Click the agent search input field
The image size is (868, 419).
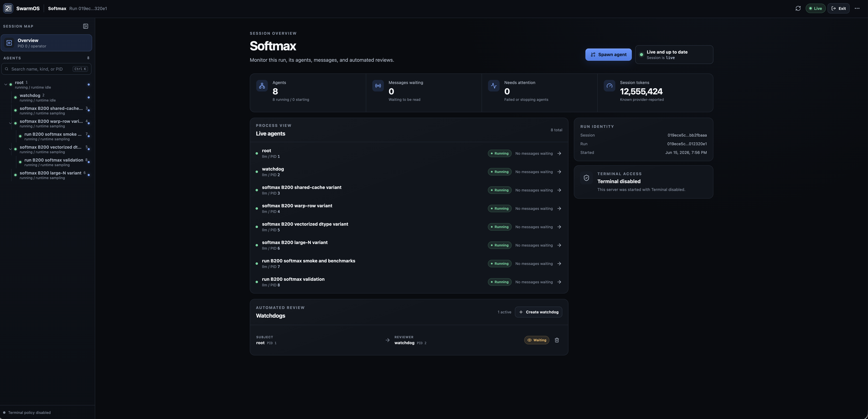coord(46,69)
